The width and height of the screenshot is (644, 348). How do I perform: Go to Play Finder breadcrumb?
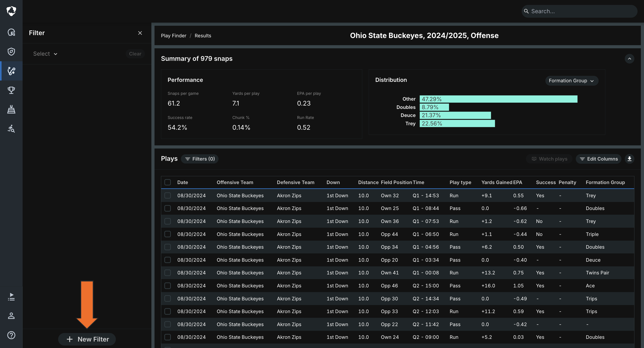[174, 36]
